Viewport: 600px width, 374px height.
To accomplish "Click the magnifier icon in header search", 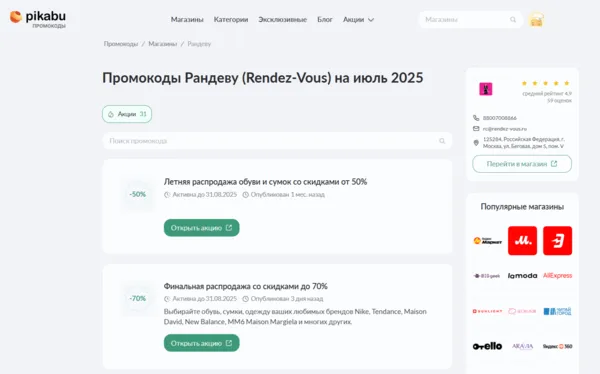I will (513, 20).
